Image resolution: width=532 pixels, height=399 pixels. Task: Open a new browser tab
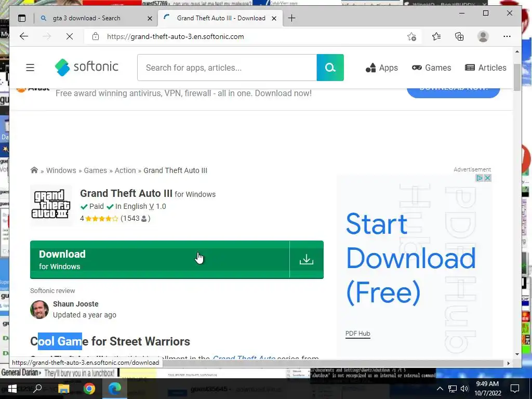pyautogui.click(x=291, y=18)
